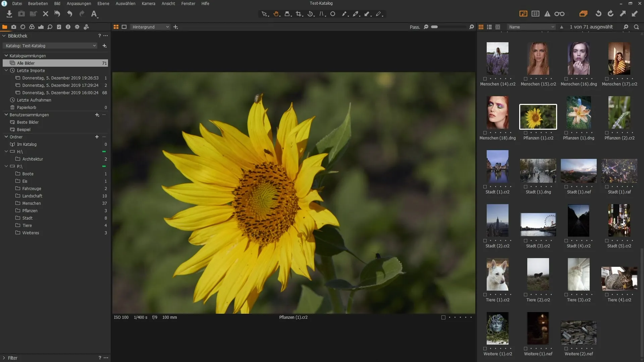Click the delete X icon in toolbar

46,14
